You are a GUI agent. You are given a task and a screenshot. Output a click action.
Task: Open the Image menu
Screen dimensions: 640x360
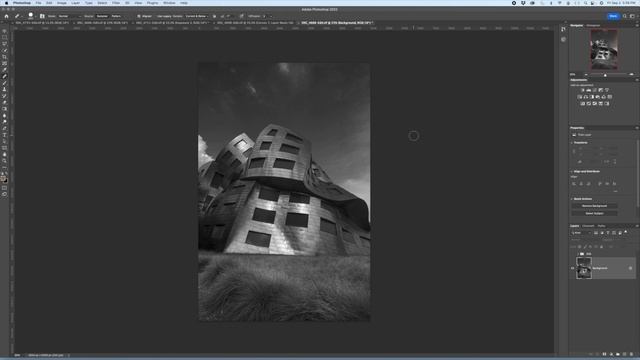(x=62, y=3)
